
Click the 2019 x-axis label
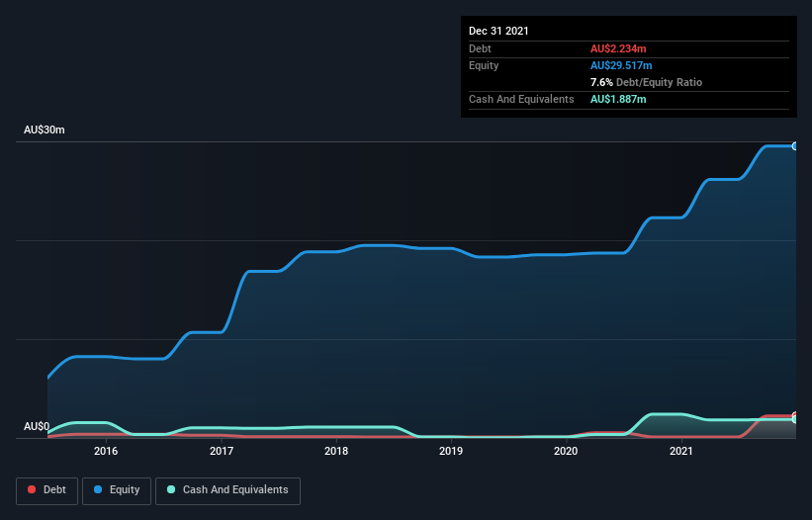[451, 451]
